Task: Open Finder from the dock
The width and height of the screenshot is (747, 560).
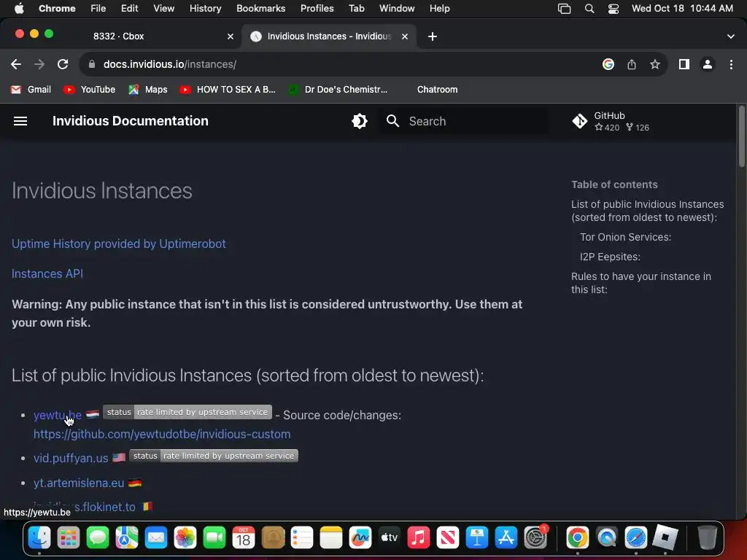Action: 39,538
